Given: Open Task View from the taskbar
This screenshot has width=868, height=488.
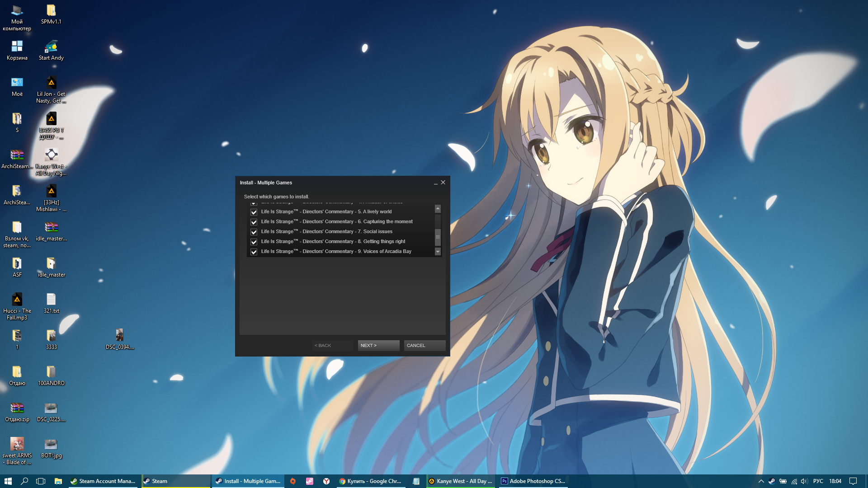Looking at the screenshot, I should point(41,481).
